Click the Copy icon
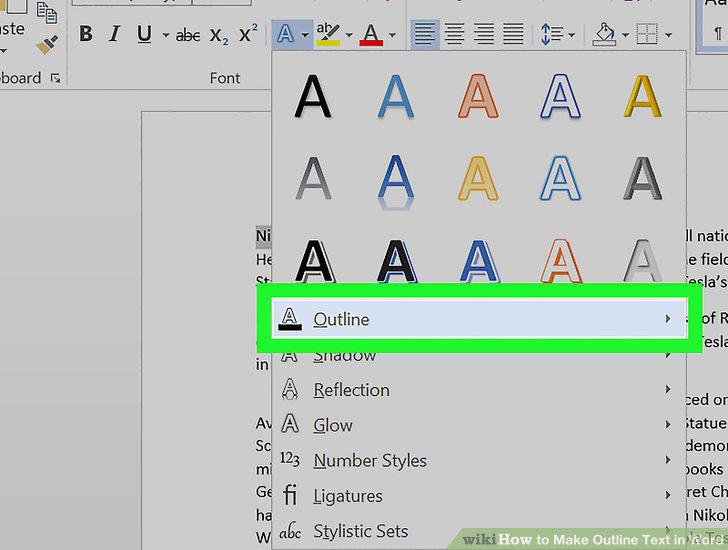The height and width of the screenshot is (550, 728). 47,13
